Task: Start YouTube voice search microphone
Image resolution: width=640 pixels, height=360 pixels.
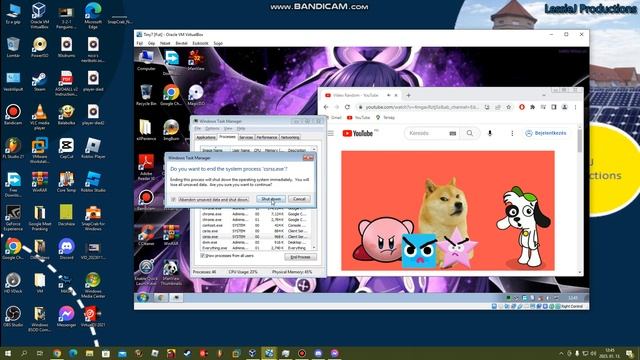Action: point(490,133)
